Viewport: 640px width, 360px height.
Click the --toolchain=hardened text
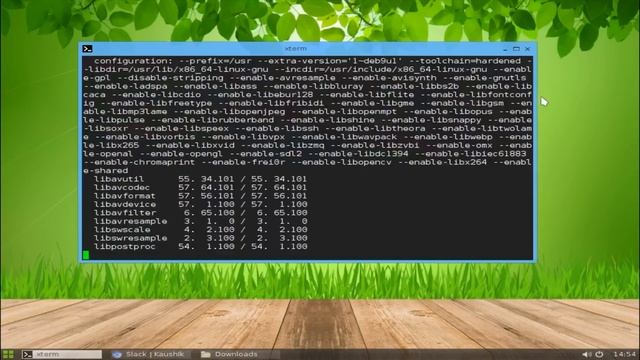(x=465, y=61)
